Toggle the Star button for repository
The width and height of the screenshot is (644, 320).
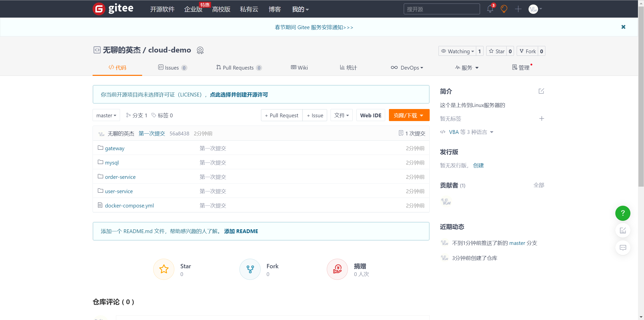497,51
